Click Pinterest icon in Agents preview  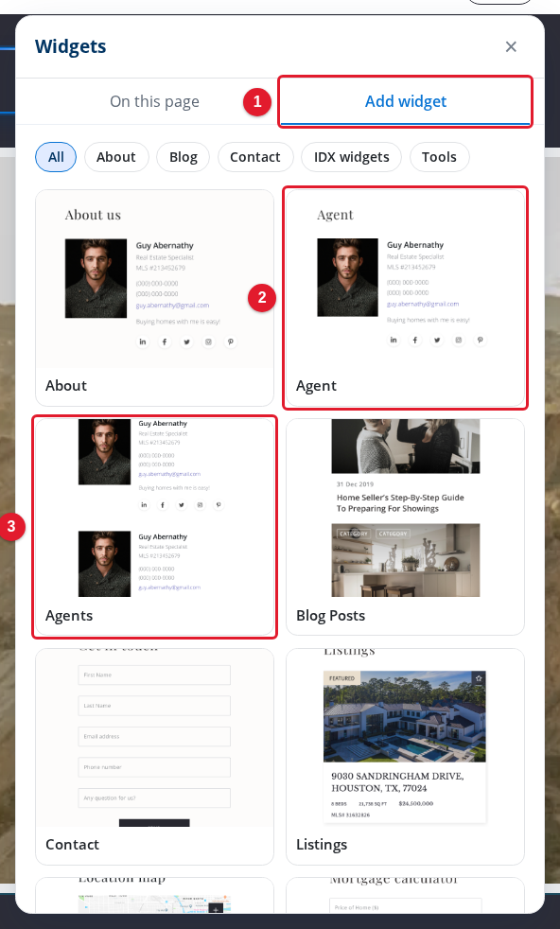click(x=219, y=505)
